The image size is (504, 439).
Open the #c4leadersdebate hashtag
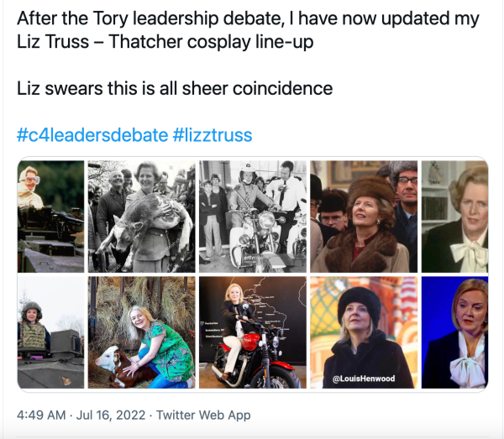pyautogui.click(x=92, y=135)
